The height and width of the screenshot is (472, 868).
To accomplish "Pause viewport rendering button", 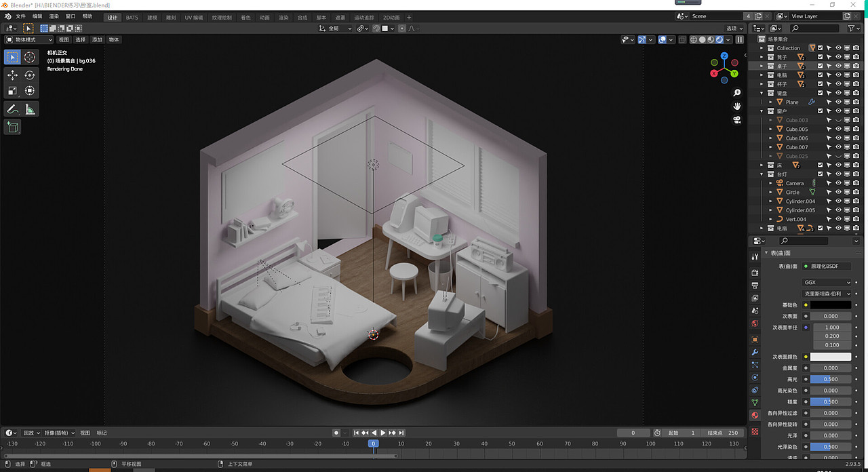I will pyautogui.click(x=740, y=40).
